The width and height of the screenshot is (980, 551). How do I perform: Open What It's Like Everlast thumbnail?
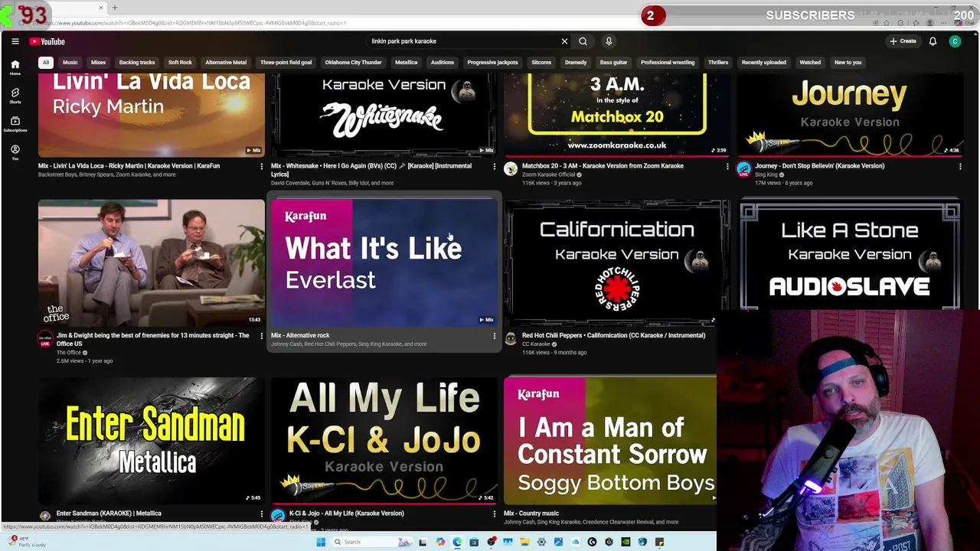click(384, 262)
